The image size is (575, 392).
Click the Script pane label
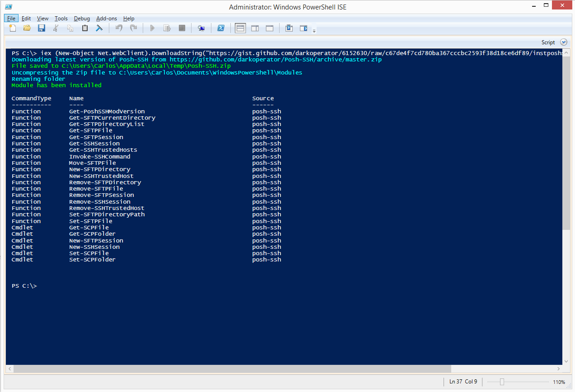tap(548, 42)
